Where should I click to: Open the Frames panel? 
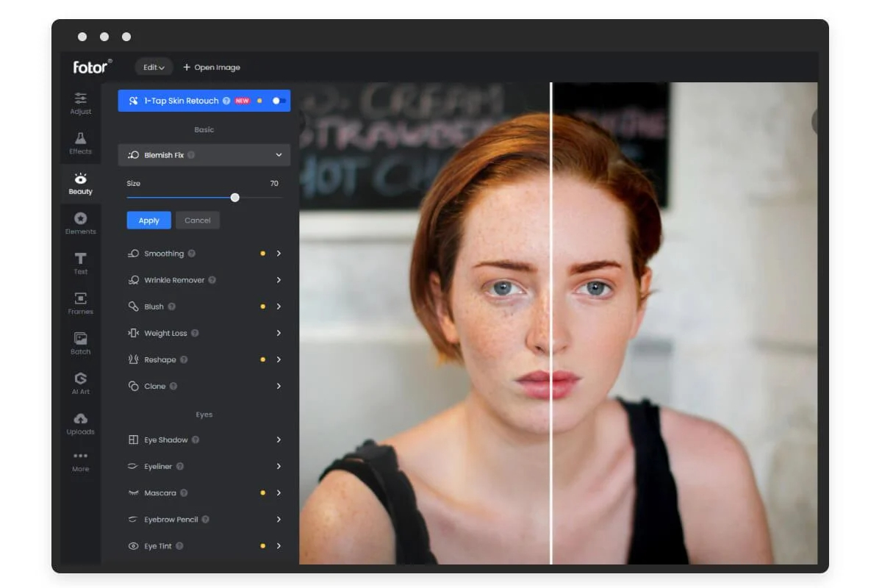[81, 302]
